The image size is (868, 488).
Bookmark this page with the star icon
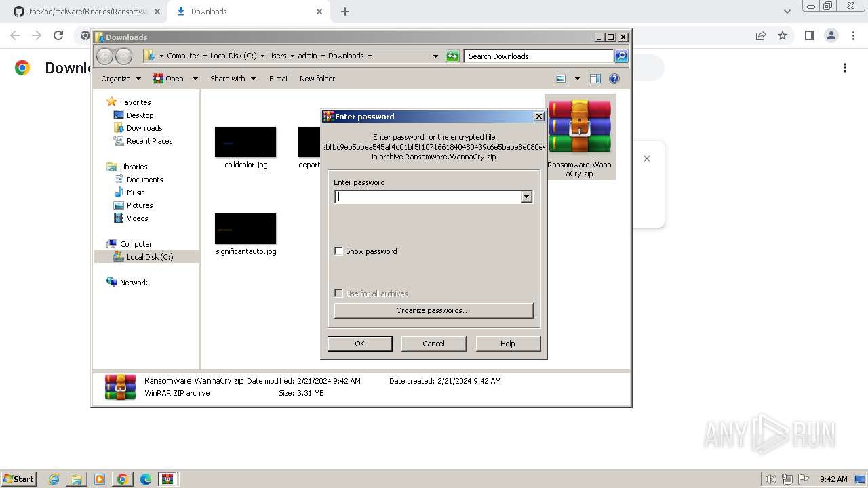click(783, 35)
